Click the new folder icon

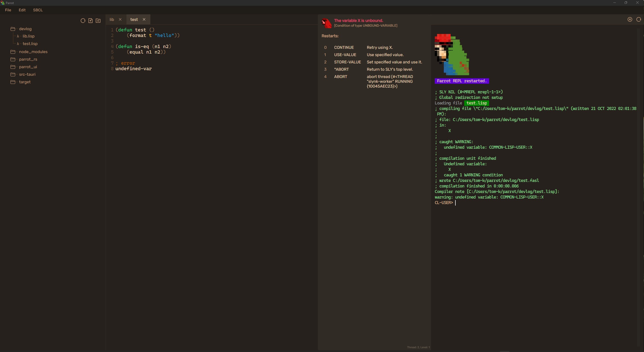coord(98,21)
